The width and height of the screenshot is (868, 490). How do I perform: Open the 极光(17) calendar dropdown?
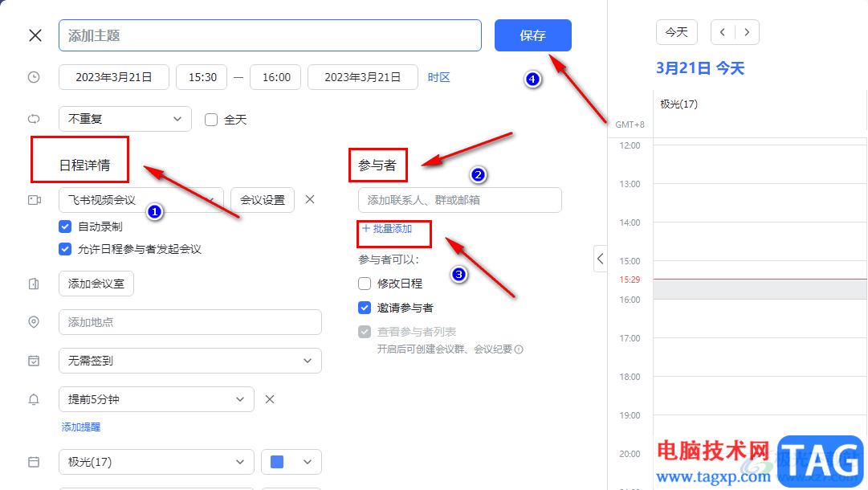pyautogui.click(x=156, y=462)
